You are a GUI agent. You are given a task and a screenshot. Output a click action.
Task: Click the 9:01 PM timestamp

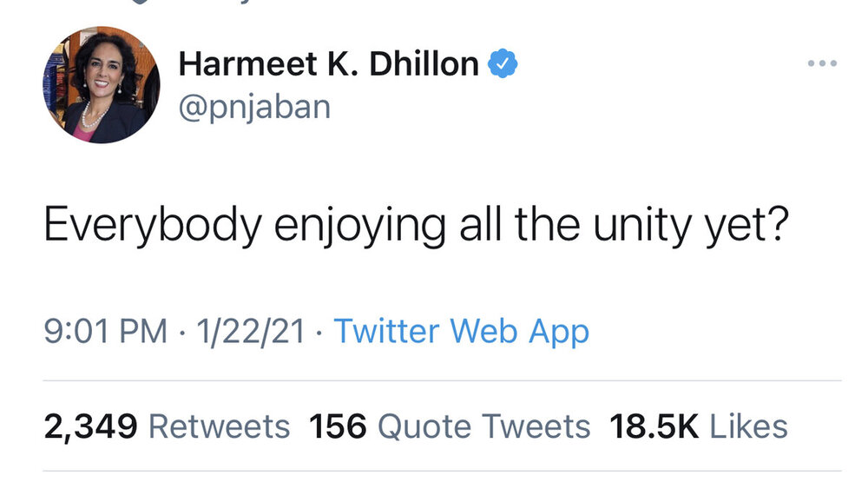105,331
